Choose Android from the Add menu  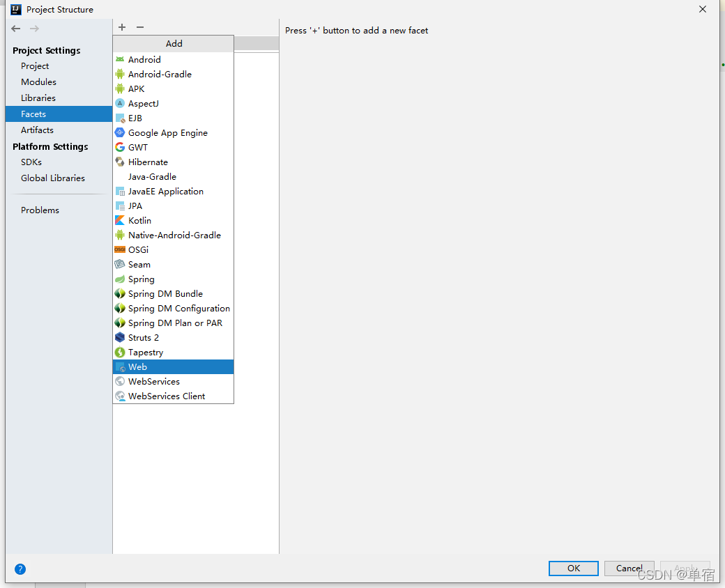pyautogui.click(x=174, y=59)
